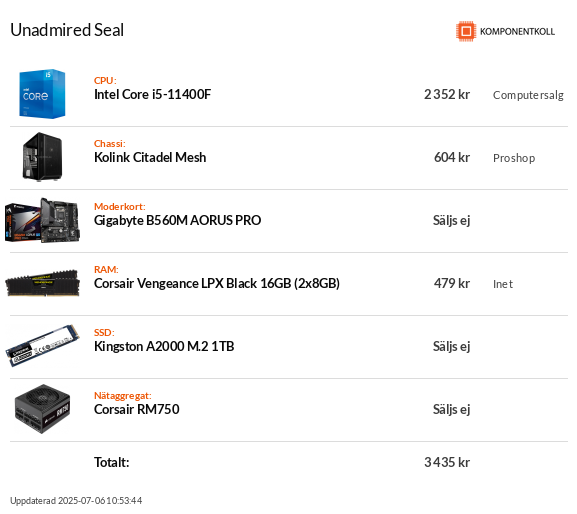Click the 2 352 kr CPU price
Image resolution: width=577 pixels, height=514 pixels.
[x=447, y=95]
